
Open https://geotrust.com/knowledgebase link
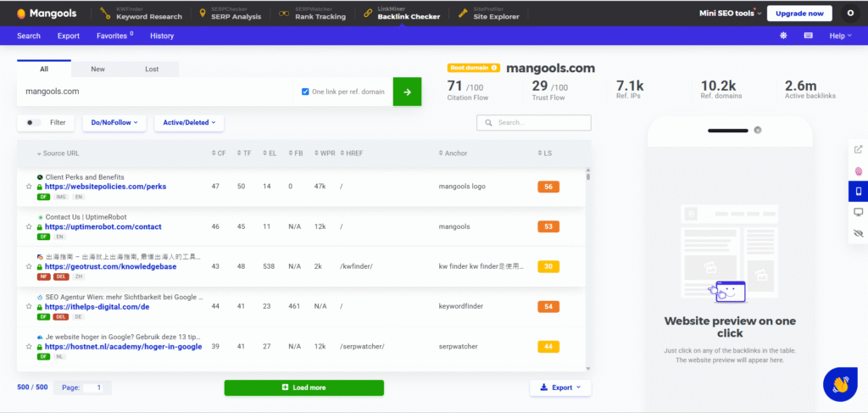tap(111, 267)
